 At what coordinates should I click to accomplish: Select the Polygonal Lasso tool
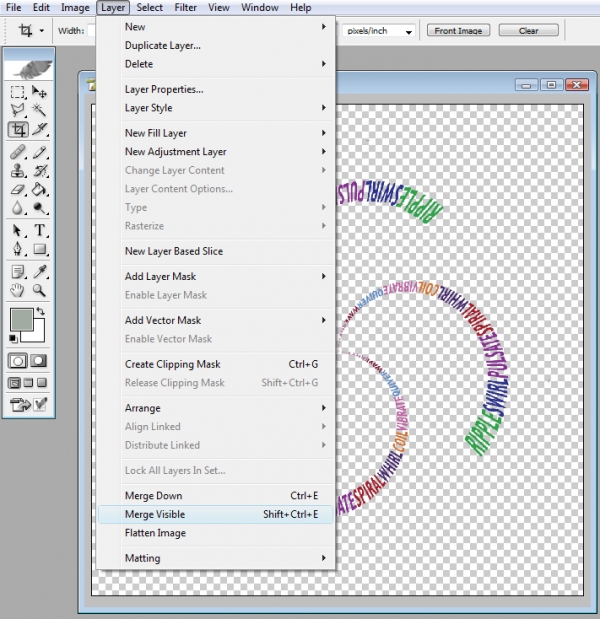click(x=17, y=110)
